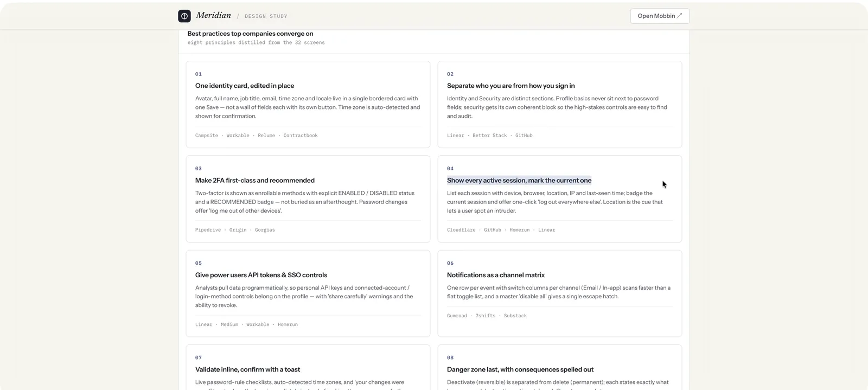Image resolution: width=868 pixels, height=390 pixels.
Task: Click 'Contractbook' in card 01 sources
Action: pyautogui.click(x=301, y=135)
